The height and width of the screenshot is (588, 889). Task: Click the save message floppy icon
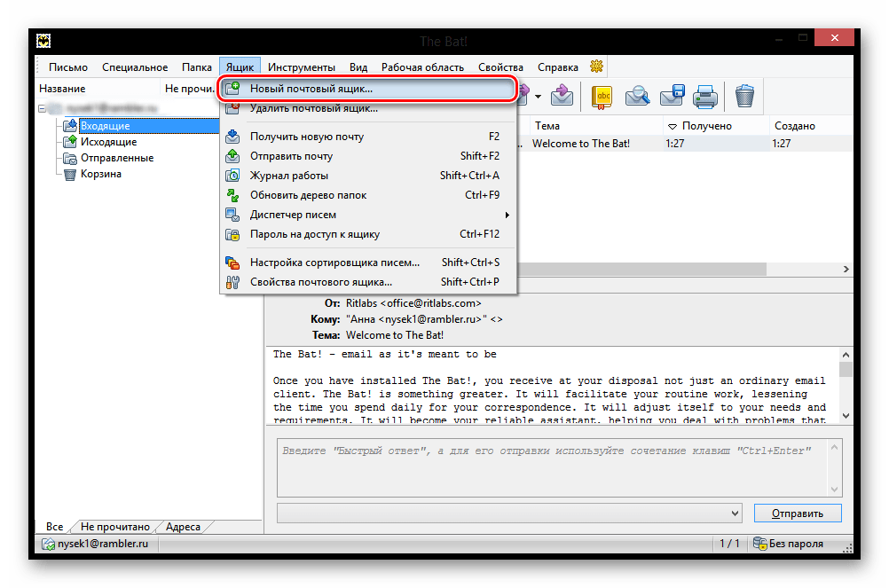click(672, 96)
